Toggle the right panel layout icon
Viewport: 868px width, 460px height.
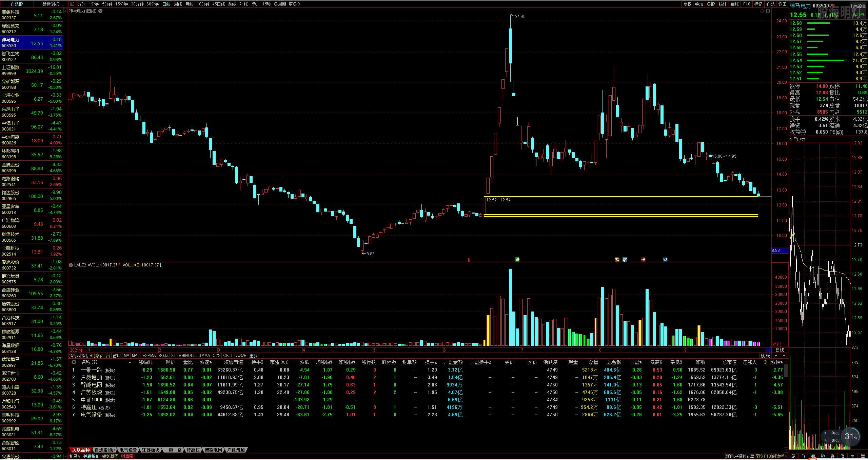coord(768,11)
